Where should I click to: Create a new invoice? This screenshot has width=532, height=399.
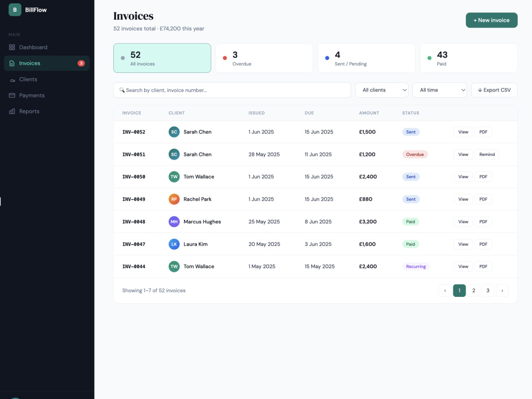point(491,20)
